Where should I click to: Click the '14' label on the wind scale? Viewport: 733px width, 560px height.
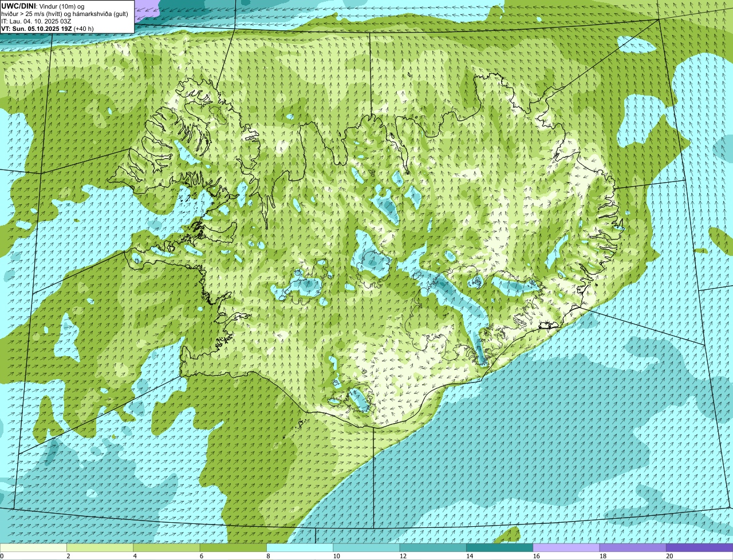(470, 556)
